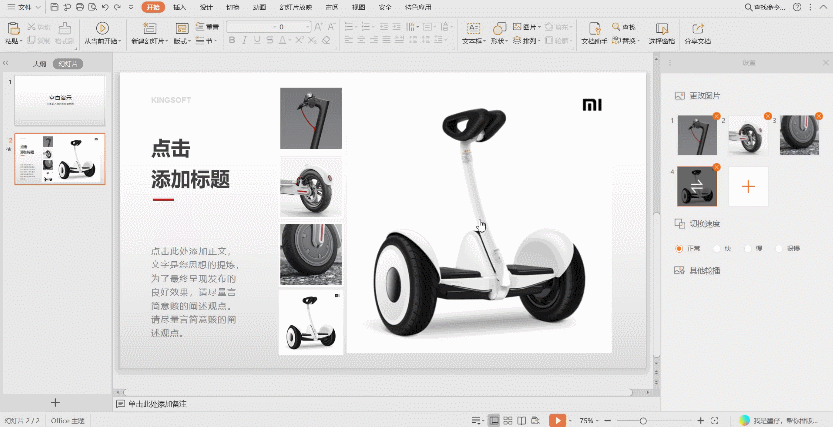The width and height of the screenshot is (833, 427).
Task: Open the font name combo box
Action: pos(252,26)
